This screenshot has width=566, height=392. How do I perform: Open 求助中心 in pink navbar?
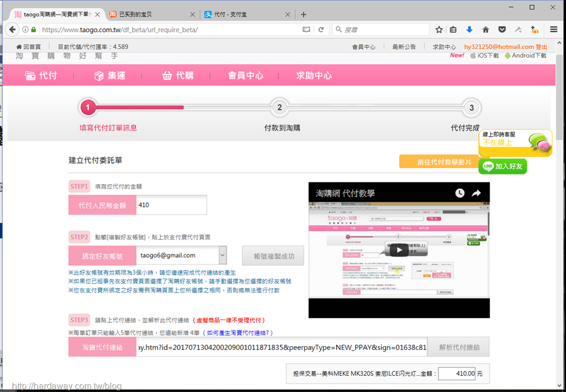click(x=314, y=75)
